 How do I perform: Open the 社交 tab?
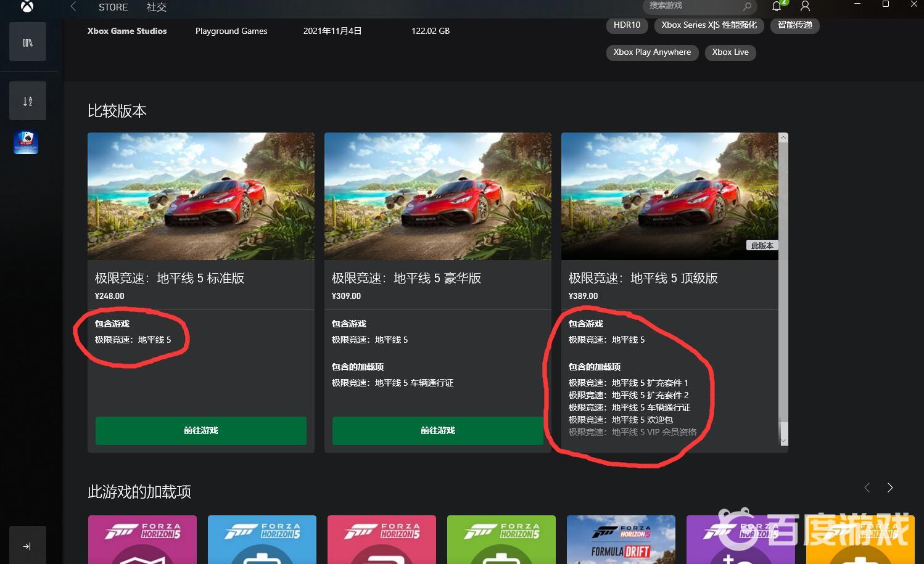tap(157, 7)
